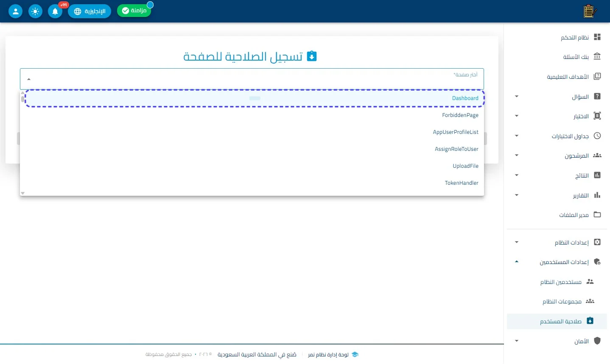This screenshot has height=364, width=610.
Task: Collapse the أختر صفحة page combo box
Action: pyautogui.click(x=252, y=79)
